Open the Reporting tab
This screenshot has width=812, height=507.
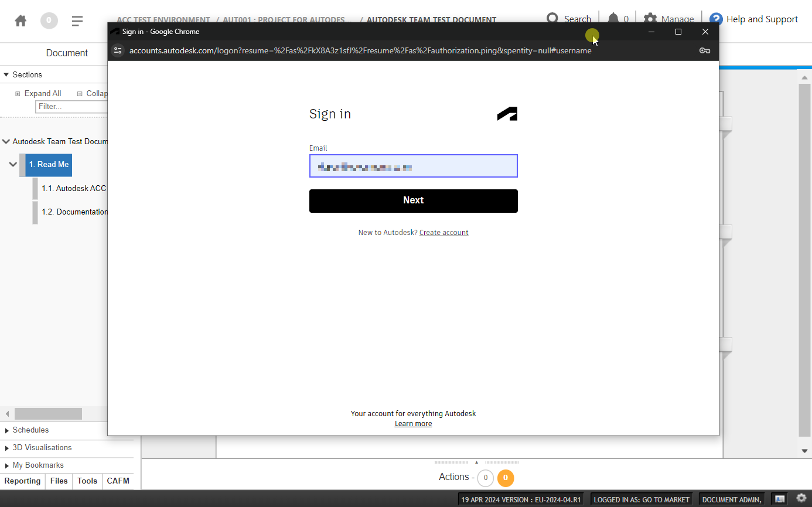(22, 481)
